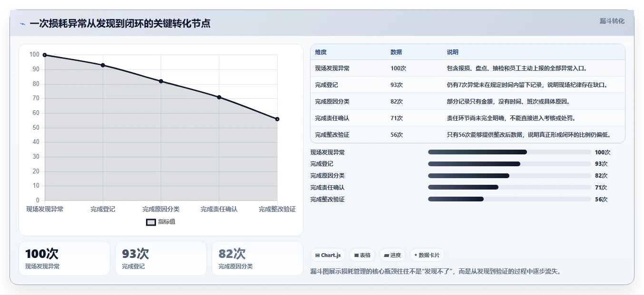Click the 现场发现异常 table row name
Screen dimensions: 644x295
(332, 68)
